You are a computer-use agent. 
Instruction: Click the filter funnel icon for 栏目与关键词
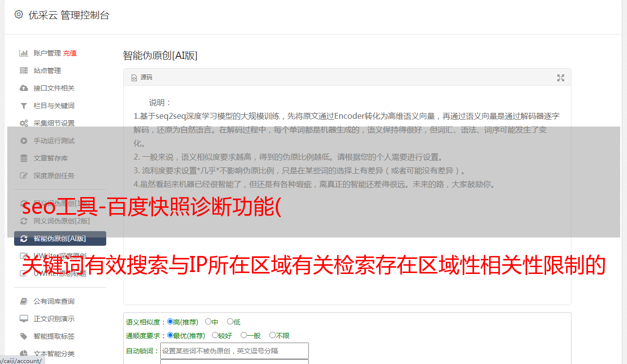(x=23, y=106)
